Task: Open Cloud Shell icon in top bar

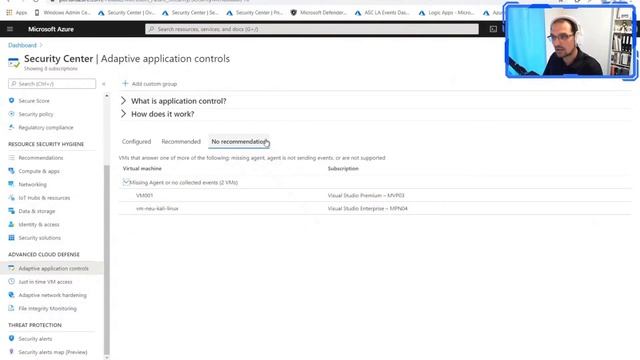Action: click(493, 29)
